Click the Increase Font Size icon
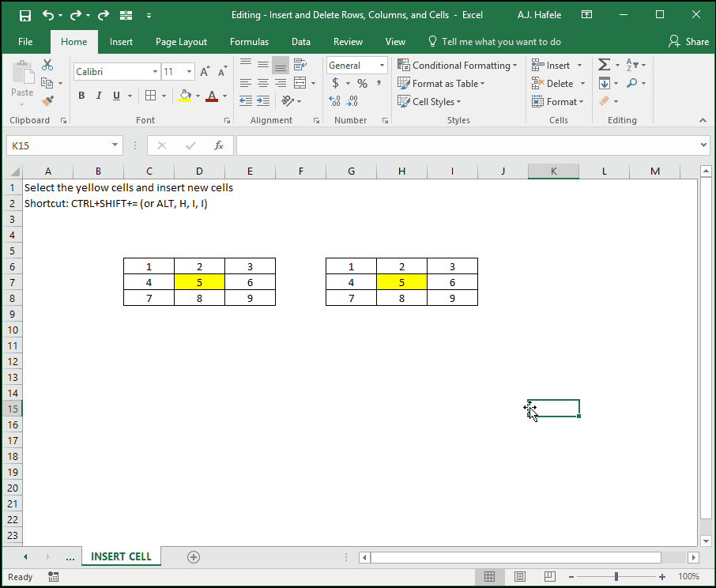This screenshot has width=716, height=588. [205, 72]
